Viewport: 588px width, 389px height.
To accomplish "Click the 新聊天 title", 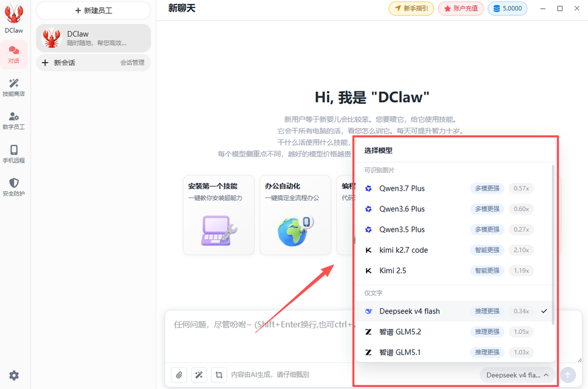I will [182, 8].
